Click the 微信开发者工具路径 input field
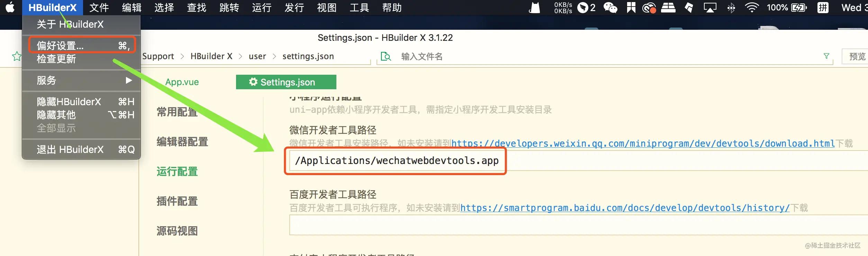This screenshot has height=256, width=868. click(579, 161)
